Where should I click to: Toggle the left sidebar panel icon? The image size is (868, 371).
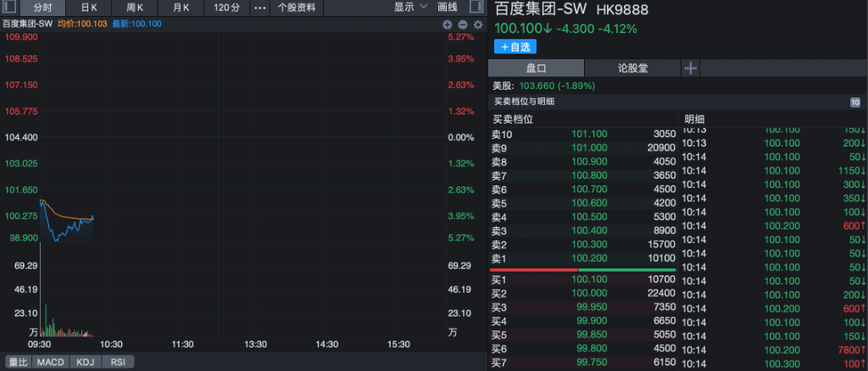(x=9, y=7)
